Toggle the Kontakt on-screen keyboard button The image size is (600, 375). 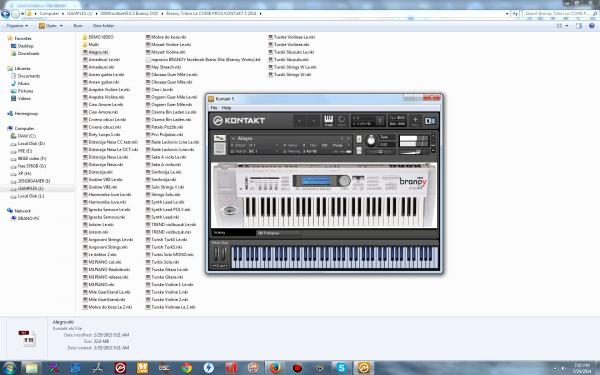point(328,120)
